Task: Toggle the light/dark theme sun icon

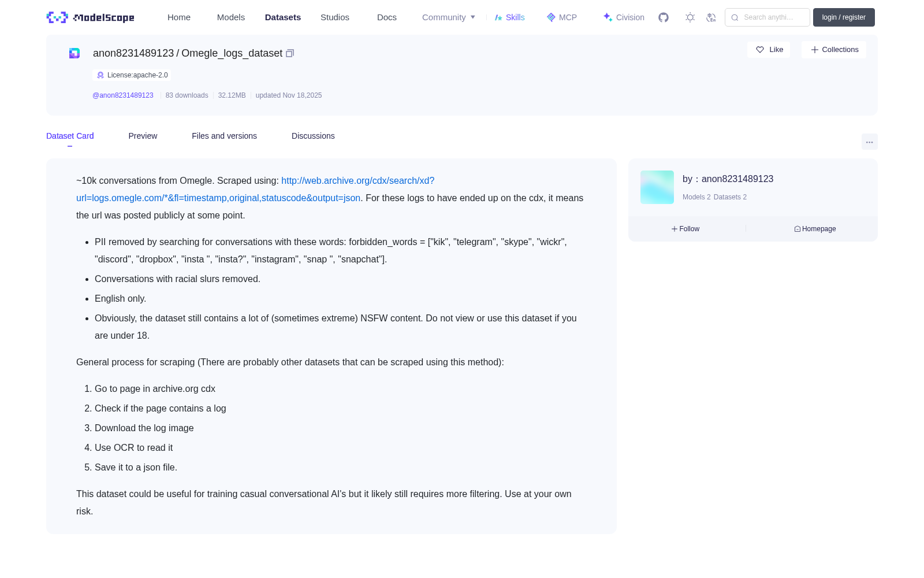Action: [690, 17]
